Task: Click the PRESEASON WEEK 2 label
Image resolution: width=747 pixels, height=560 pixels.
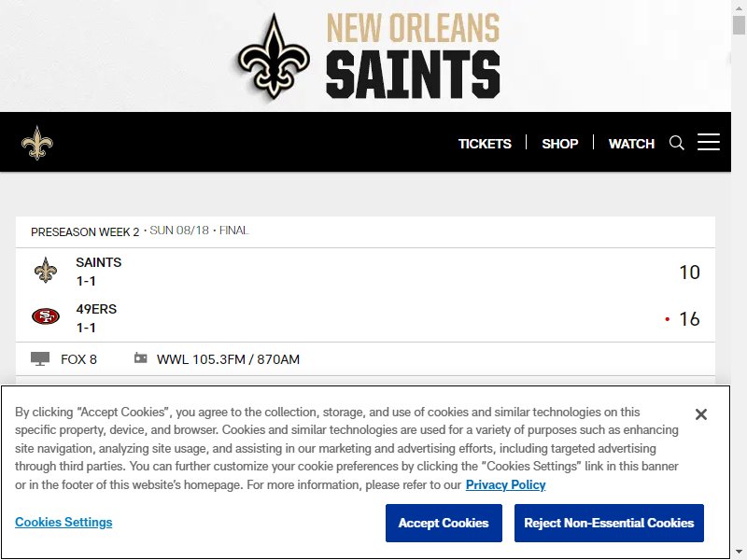Action: click(x=85, y=231)
